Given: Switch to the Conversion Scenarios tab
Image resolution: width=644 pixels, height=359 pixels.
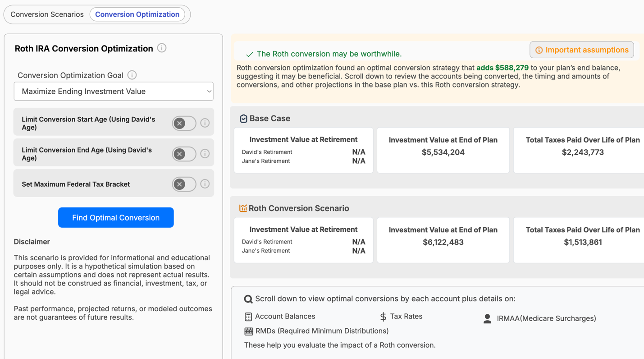Looking at the screenshot, I should 46,14.
